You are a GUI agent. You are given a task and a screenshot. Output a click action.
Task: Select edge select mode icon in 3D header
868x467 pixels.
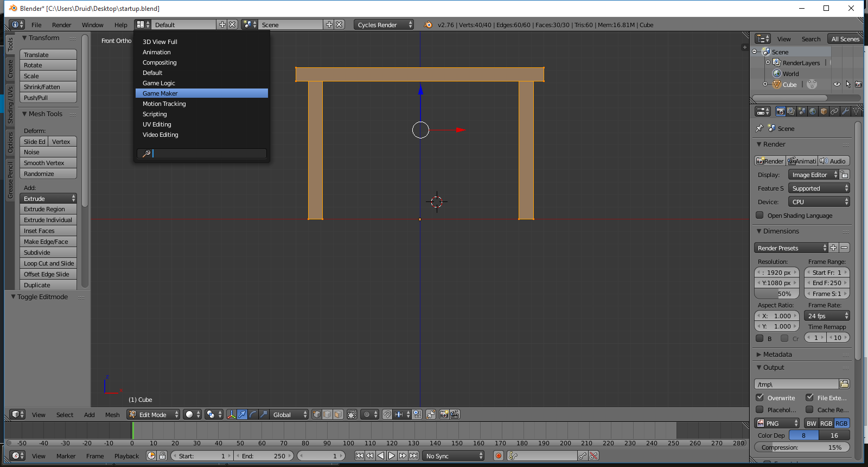(x=328, y=414)
